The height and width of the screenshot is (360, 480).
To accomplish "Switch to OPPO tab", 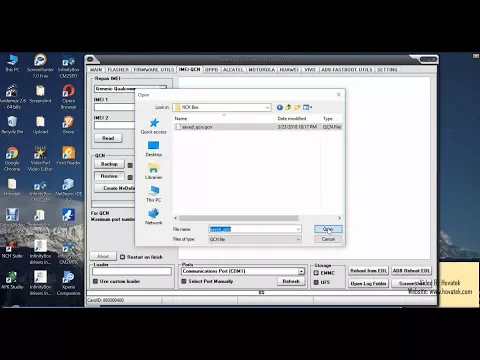I will tap(211, 70).
